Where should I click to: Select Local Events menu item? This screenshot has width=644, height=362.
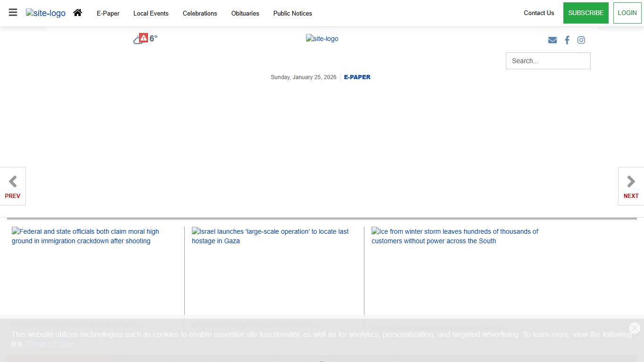tap(151, 13)
